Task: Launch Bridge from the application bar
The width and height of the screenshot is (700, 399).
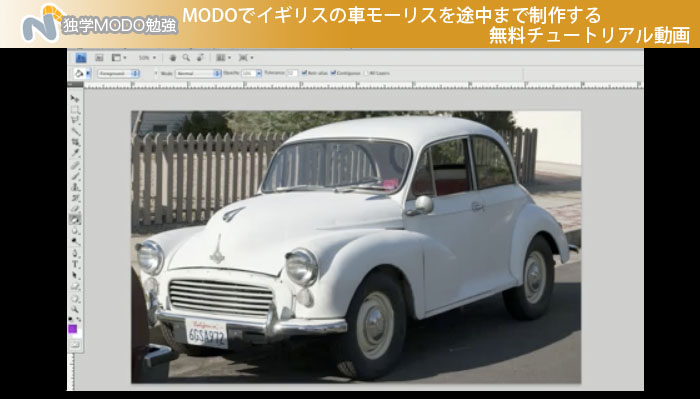Action: coord(99,58)
